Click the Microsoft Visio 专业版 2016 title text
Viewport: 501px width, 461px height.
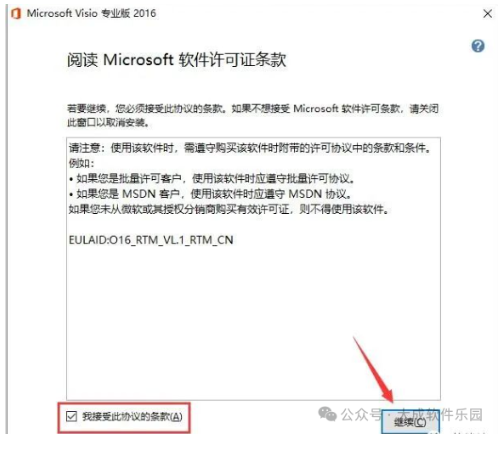91,13
